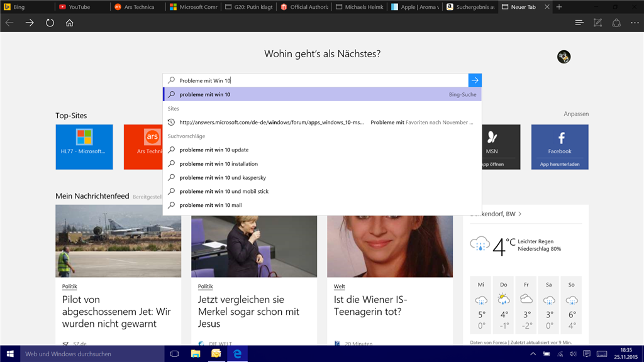
Task: Switch to Suchergebnis Amazon tab
Action: (470, 6)
